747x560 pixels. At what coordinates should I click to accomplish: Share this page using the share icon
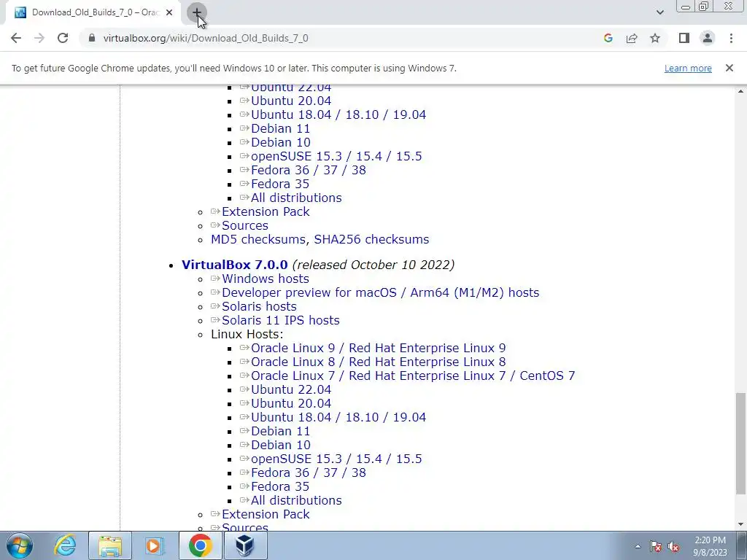coord(632,38)
